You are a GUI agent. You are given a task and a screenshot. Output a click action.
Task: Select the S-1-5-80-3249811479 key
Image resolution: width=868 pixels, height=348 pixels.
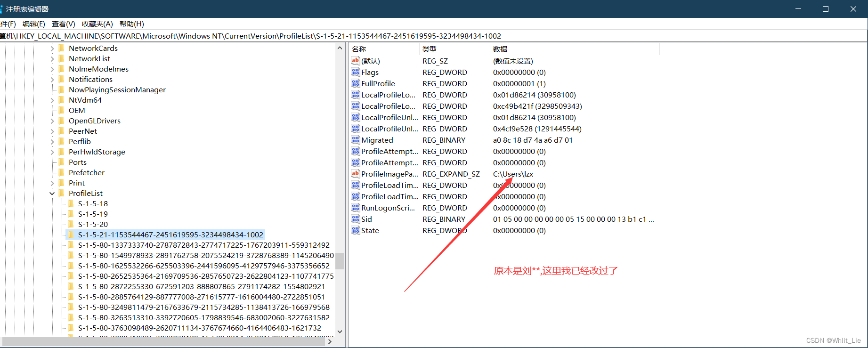coord(204,307)
